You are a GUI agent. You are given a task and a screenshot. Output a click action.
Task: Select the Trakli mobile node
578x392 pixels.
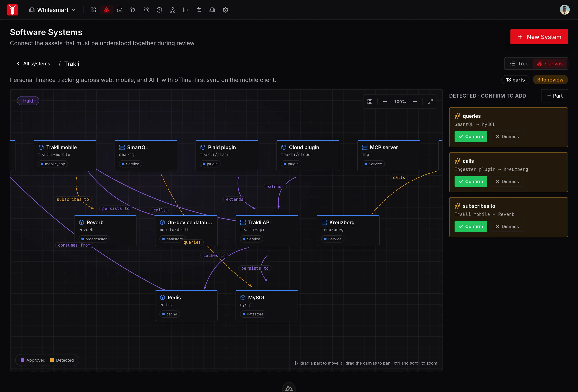click(65, 155)
